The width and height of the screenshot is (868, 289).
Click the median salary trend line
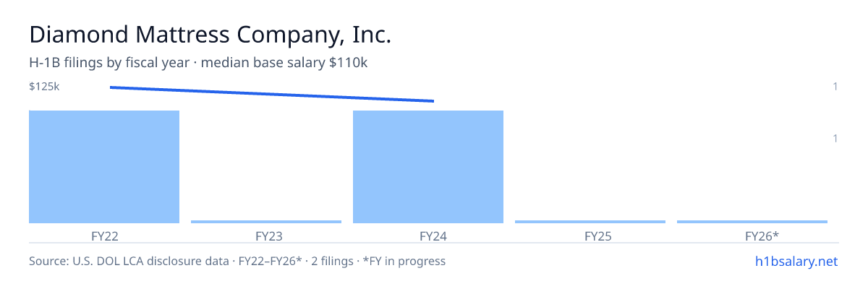[x=272, y=94]
